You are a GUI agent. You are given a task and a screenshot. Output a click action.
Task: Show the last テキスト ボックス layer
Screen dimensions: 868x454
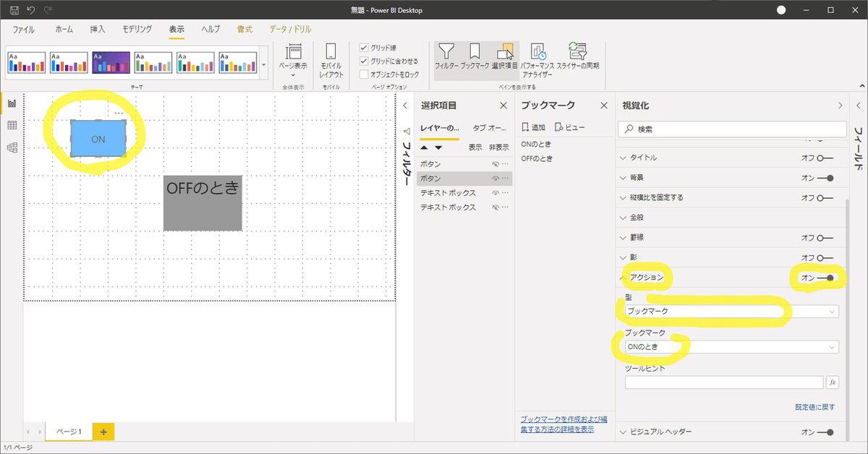(495, 207)
